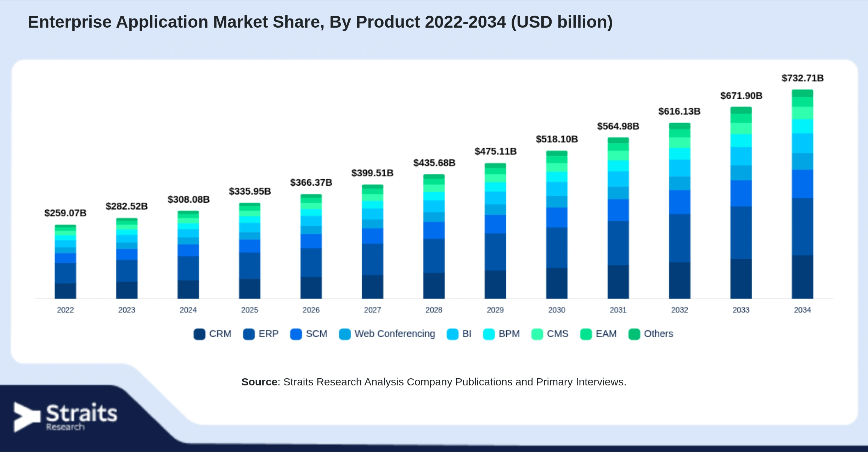Click the Straits Research logo
The image size is (868, 452).
point(65,417)
